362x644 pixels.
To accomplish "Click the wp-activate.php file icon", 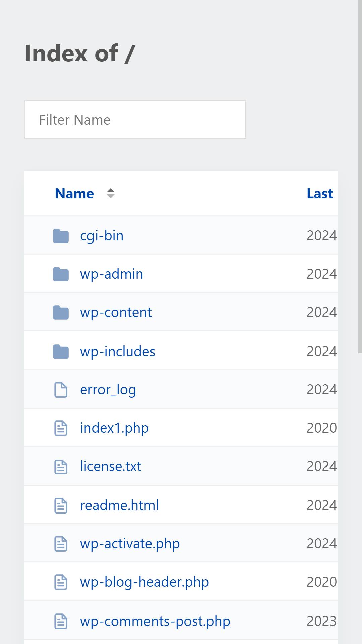I will point(61,544).
